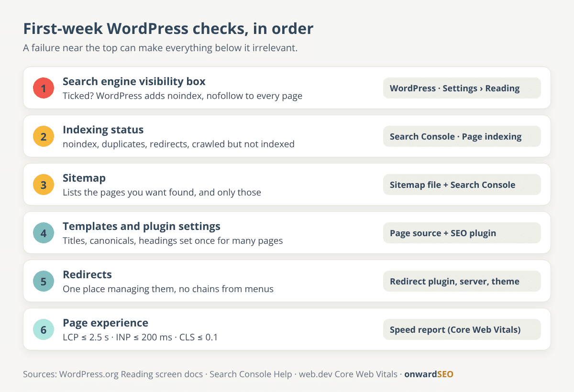This screenshot has height=392, width=574.
Task: Click 'Titles, canonicals, headings set once' text
Action: pyautogui.click(x=173, y=240)
